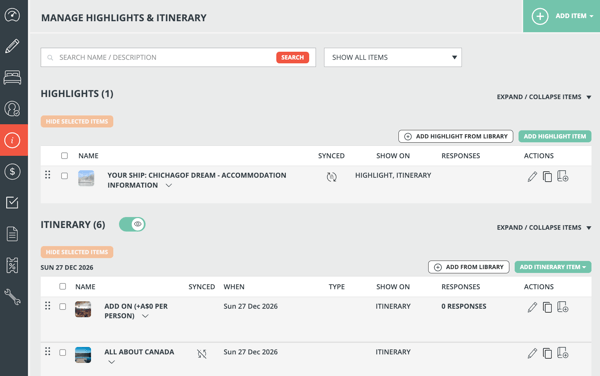600x376 pixels.
Task: Click drag handle of All About Canada row
Action: click(47, 351)
